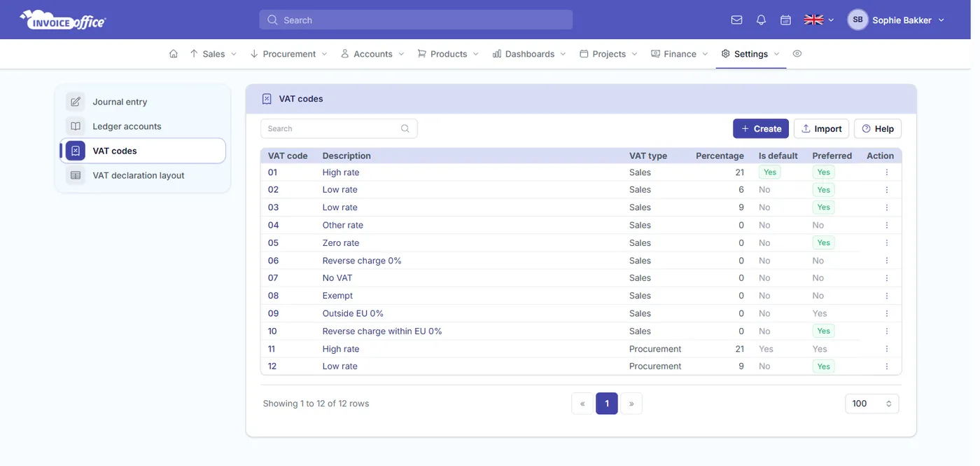The width and height of the screenshot is (980, 466).
Task: Expand the Sales menu
Action: 213,54
